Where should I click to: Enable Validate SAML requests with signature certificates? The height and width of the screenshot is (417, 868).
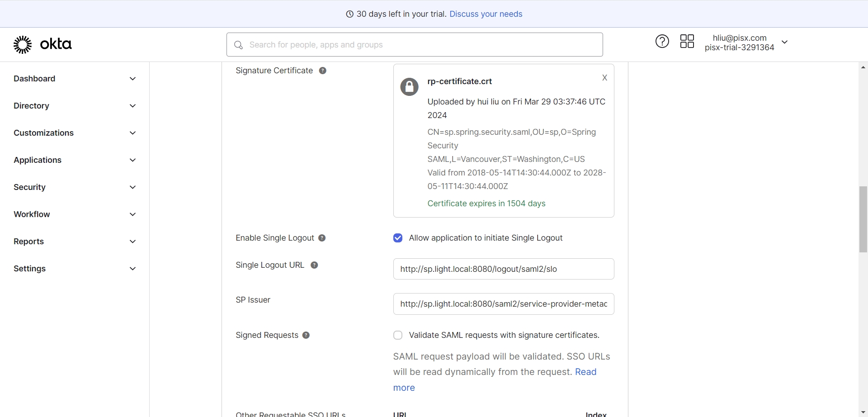pos(398,335)
